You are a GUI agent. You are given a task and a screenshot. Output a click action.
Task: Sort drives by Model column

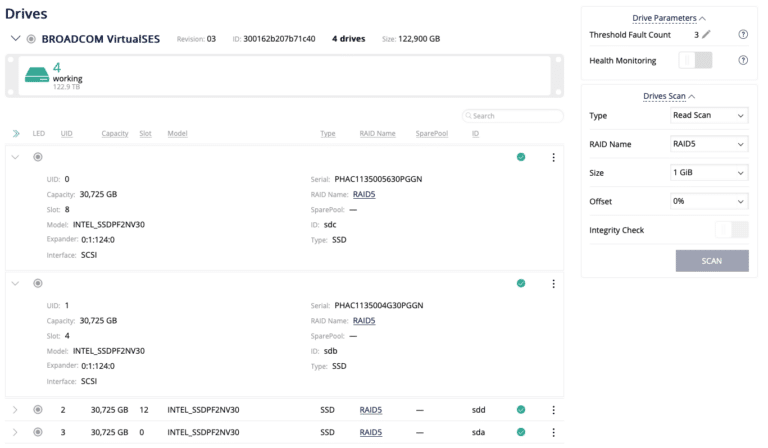click(177, 133)
